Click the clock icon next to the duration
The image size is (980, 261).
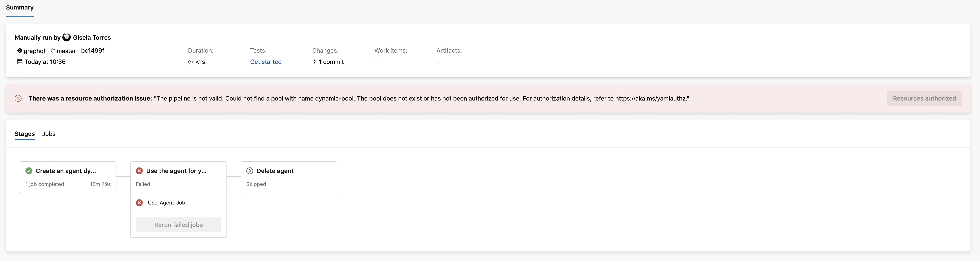(x=190, y=62)
